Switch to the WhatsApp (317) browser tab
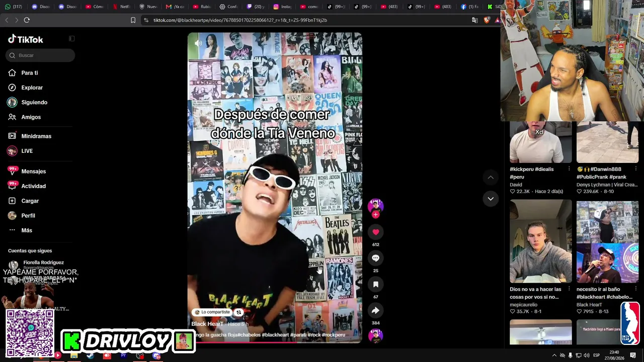 point(14,7)
